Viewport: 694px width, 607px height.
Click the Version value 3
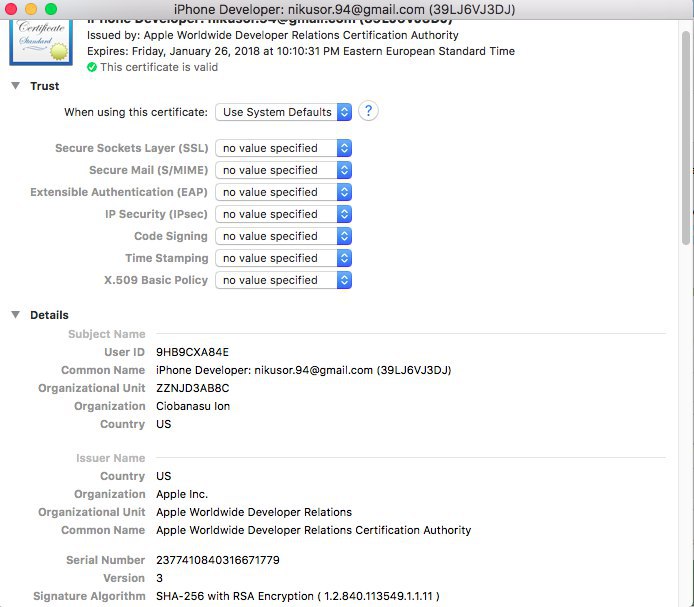tap(159, 578)
